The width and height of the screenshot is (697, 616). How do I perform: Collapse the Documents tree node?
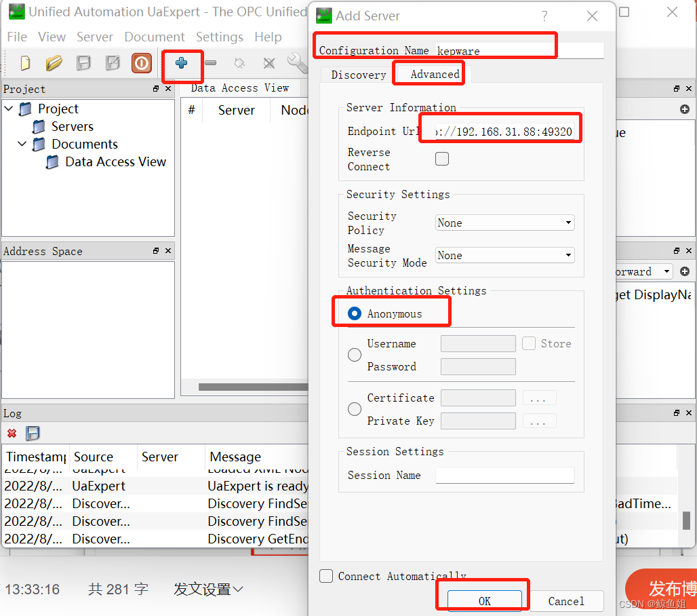(22, 144)
